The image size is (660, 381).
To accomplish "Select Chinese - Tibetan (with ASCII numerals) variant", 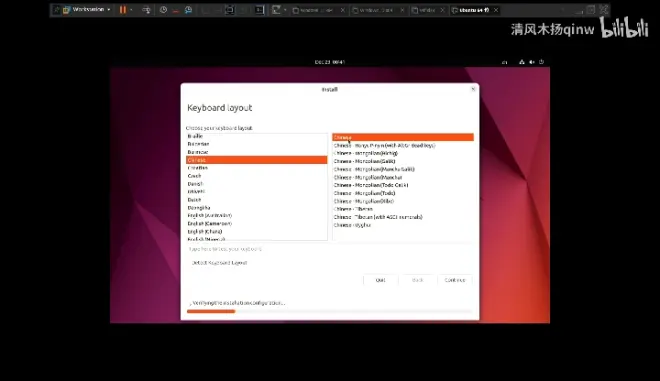I will 403,217.
